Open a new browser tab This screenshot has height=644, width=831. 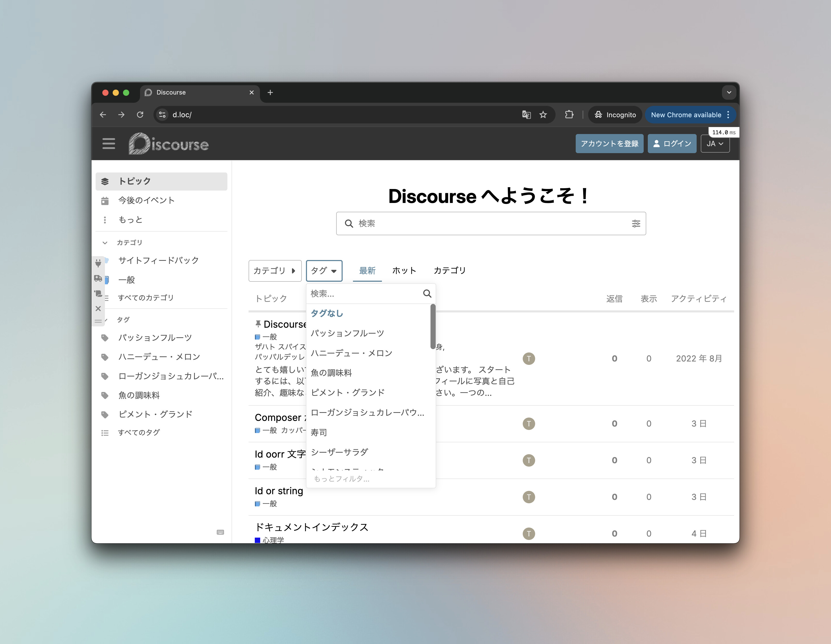[270, 92]
